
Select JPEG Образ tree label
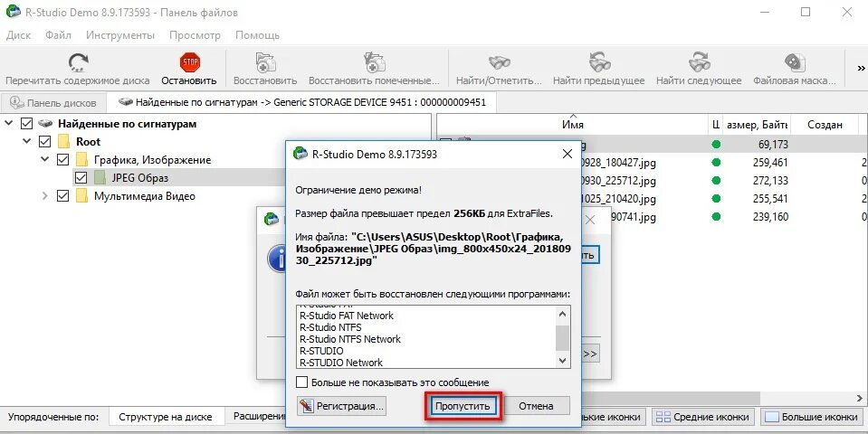pos(139,178)
